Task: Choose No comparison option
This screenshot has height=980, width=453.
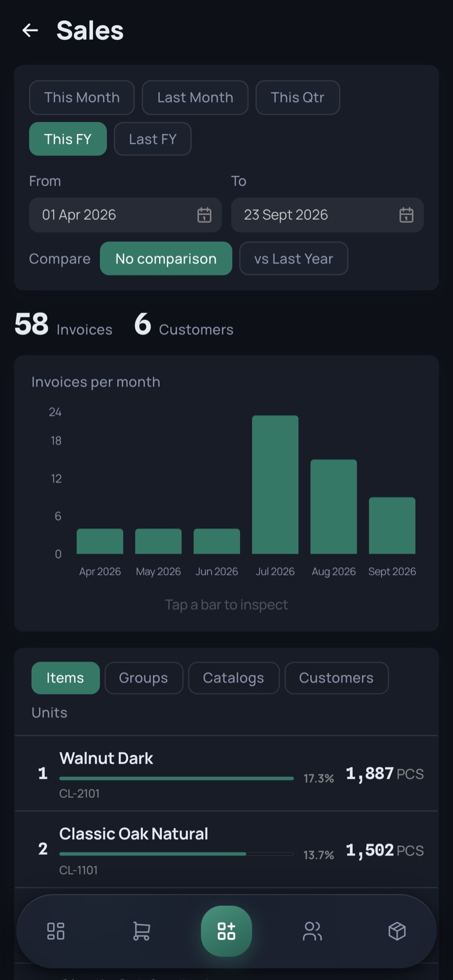Action: pyautogui.click(x=166, y=259)
